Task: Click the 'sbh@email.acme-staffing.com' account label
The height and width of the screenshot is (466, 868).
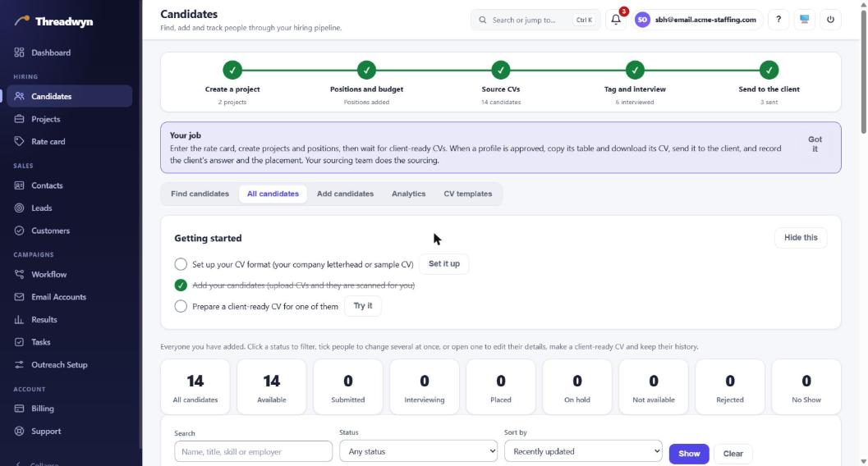Action: click(x=705, y=20)
